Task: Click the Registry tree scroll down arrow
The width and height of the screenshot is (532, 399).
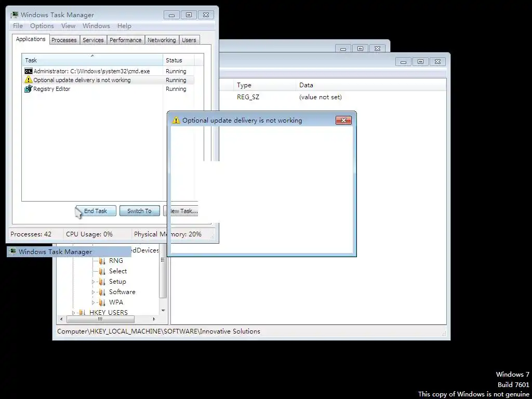Action: coord(163,311)
